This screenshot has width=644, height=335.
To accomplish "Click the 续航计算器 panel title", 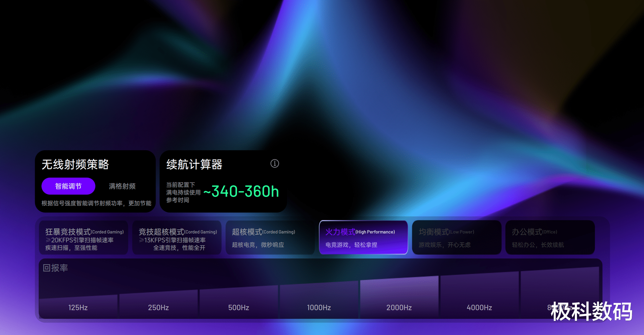I will point(194,165).
